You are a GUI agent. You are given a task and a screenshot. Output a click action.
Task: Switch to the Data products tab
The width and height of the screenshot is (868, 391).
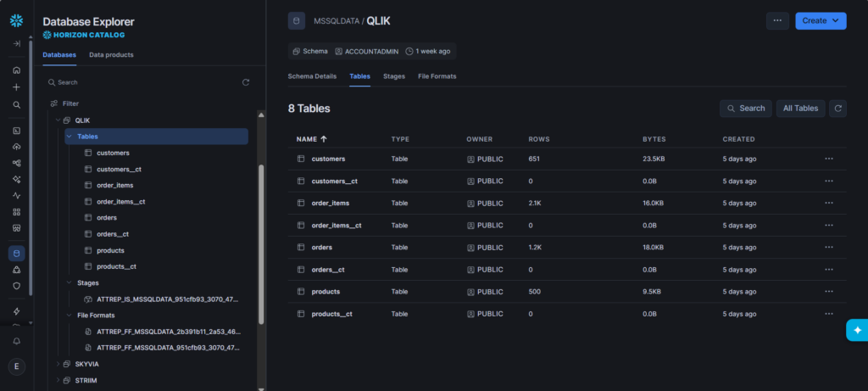click(111, 55)
